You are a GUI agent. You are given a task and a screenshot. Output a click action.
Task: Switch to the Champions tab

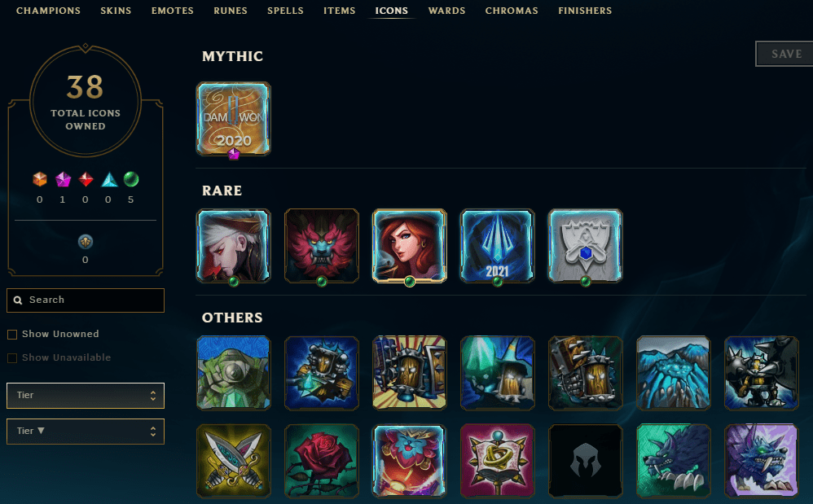click(x=48, y=11)
